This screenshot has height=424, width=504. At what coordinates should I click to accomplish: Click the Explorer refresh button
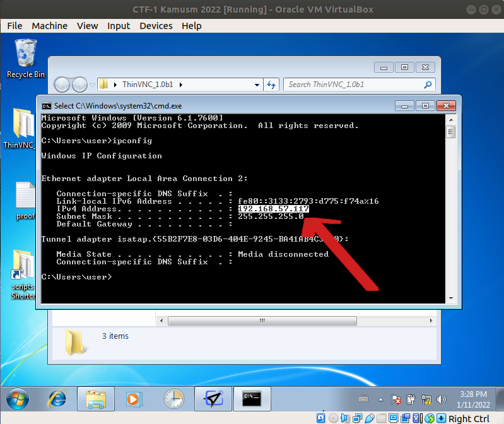[x=271, y=85]
